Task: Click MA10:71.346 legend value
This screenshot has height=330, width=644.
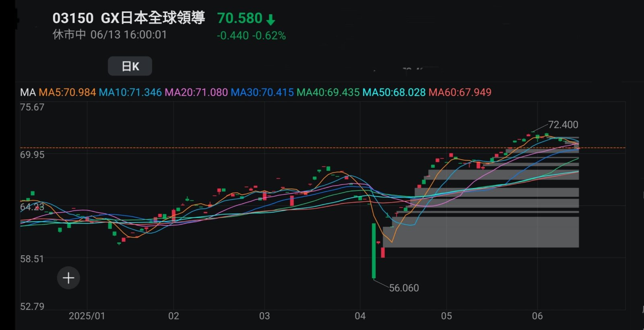Action: tap(130, 92)
